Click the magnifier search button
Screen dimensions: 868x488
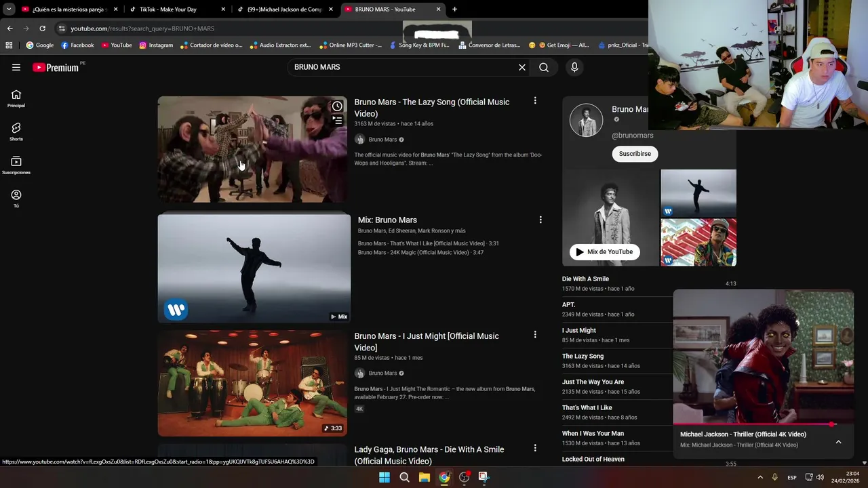[x=544, y=67]
